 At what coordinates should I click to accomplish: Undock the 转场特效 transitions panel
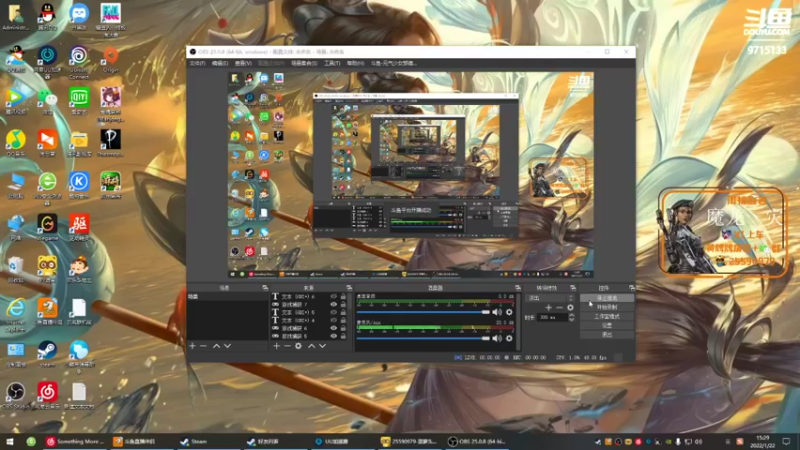pos(573,288)
